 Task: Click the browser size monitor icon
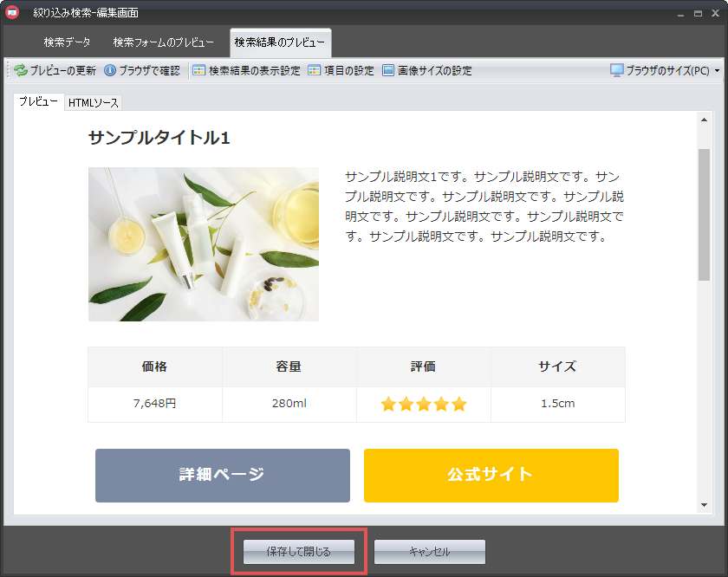[616, 71]
